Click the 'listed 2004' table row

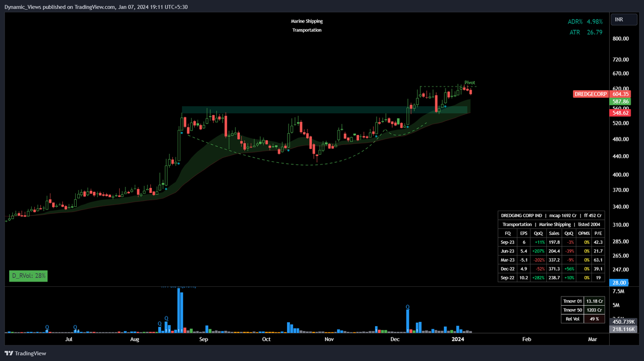[x=551, y=224]
